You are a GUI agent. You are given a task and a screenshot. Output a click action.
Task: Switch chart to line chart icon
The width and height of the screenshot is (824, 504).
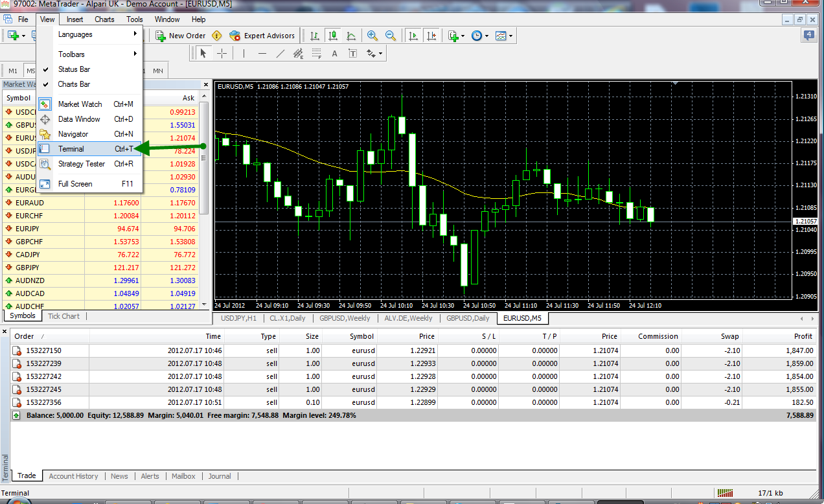tap(350, 36)
